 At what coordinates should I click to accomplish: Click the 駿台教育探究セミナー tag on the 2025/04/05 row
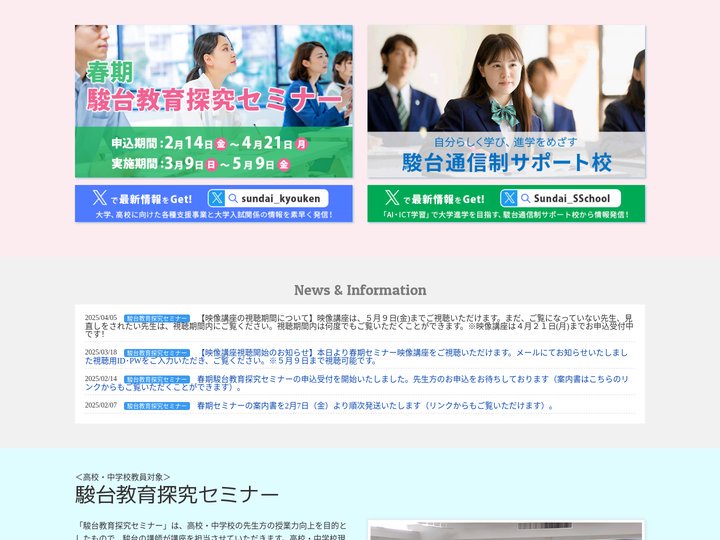coord(157,318)
